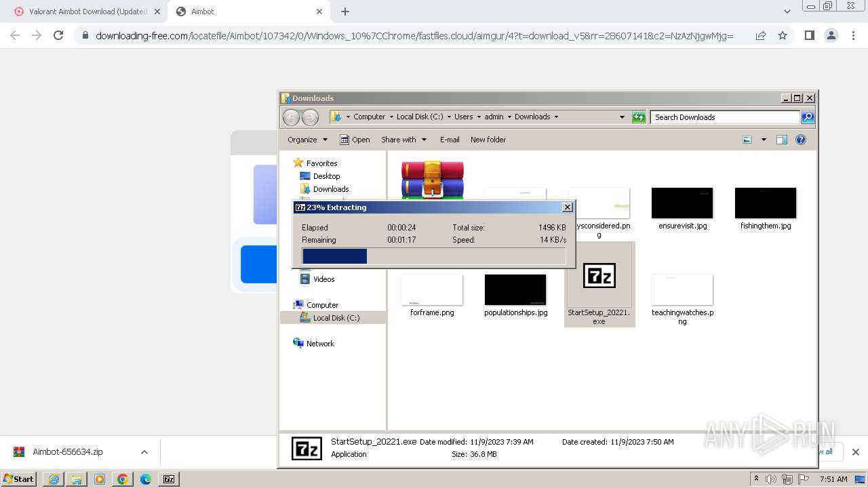Bookmark this page with the star icon
Screen dimensions: 868x488
(783, 35)
